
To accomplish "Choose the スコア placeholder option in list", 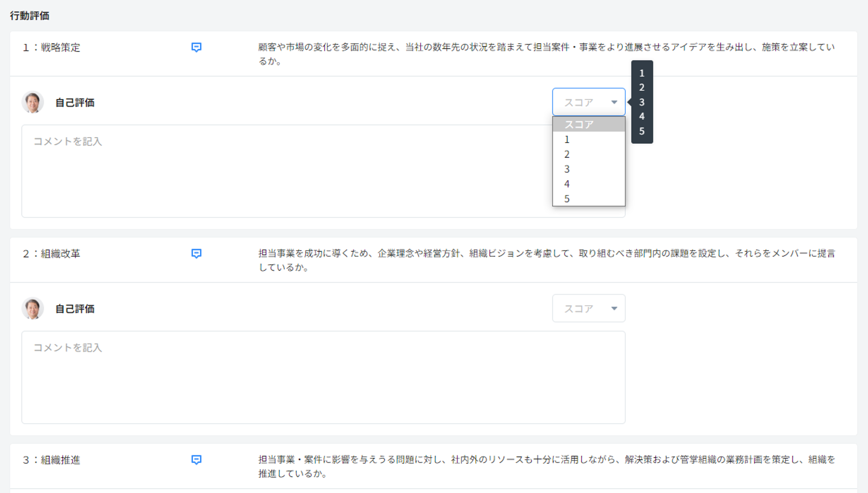I will click(588, 124).
